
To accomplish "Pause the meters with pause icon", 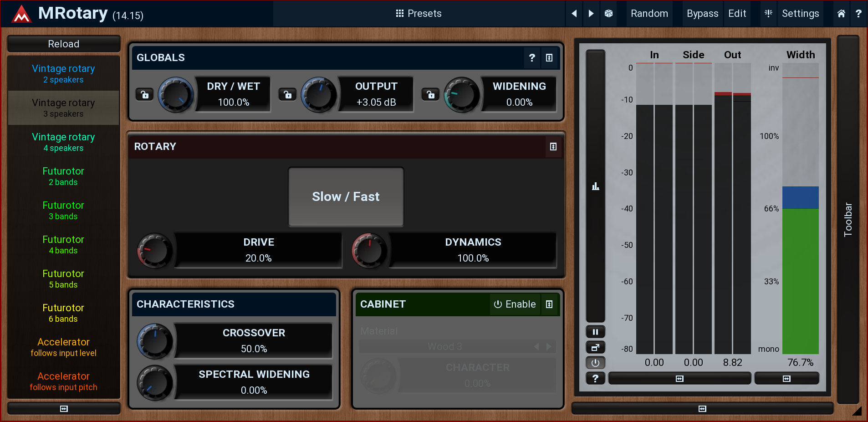I will (x=595, y=332).
